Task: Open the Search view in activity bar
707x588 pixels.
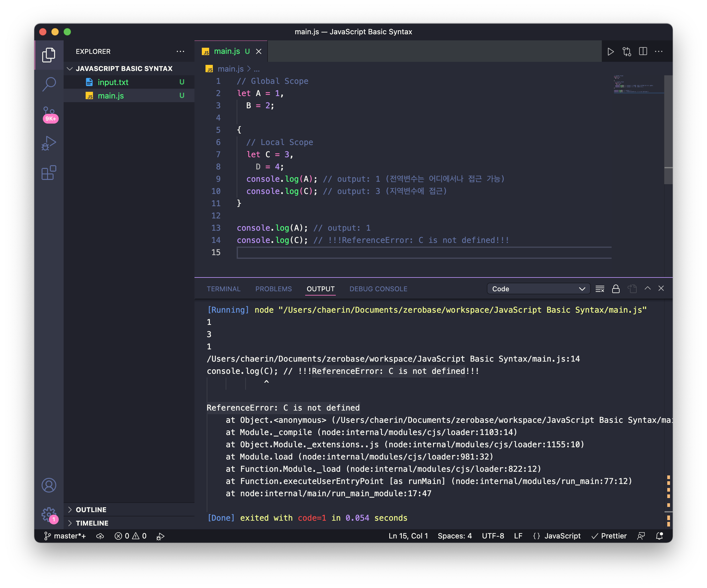Action: pyautogui.click(x=49, y=84)
